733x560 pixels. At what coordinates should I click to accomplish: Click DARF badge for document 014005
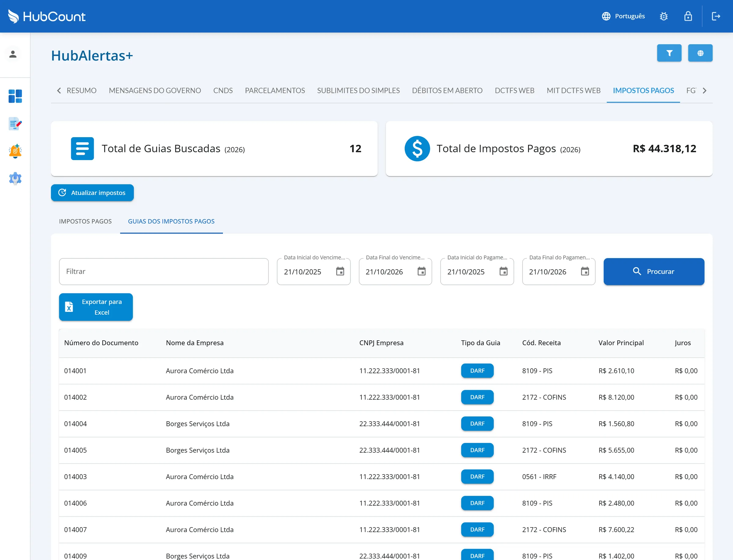pos(477,450)
